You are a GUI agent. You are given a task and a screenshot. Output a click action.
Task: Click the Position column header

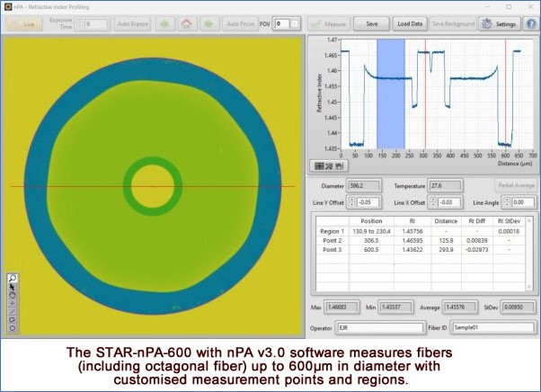click(371, 221)
